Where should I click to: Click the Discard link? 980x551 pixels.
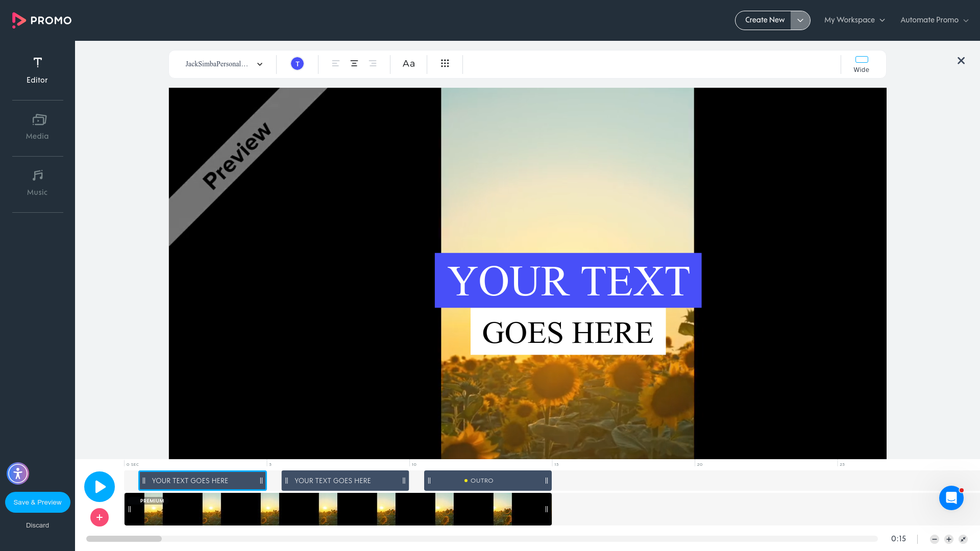click(x=37, y=525)
